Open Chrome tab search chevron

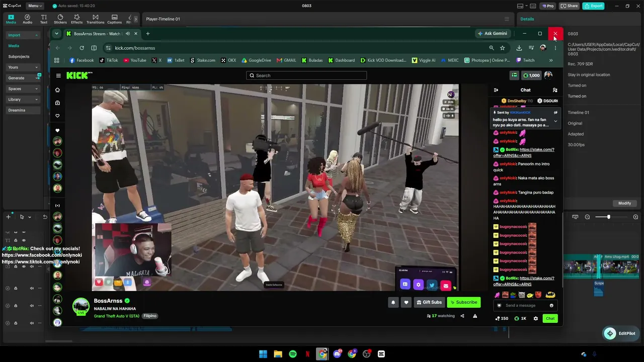pyautogui.click(x=56, y=34)
